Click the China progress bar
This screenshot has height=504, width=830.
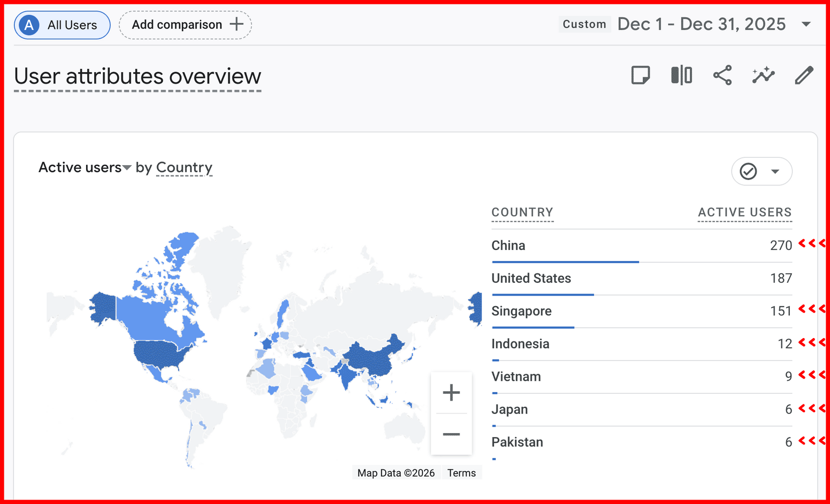[565, 262]
